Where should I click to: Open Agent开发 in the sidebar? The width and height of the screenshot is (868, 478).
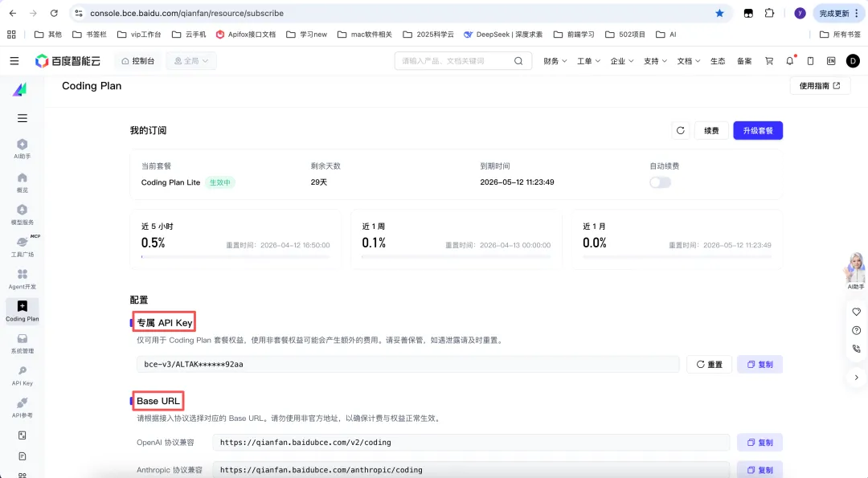pos(23,279)
